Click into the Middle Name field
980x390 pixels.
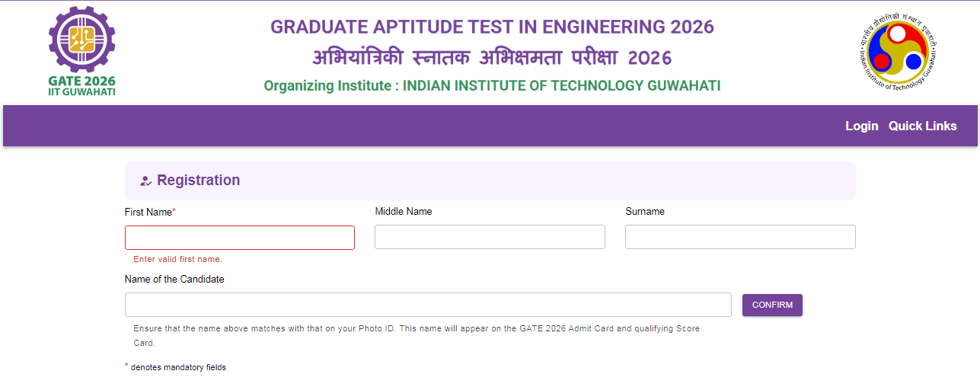click(x=490, y=237)
